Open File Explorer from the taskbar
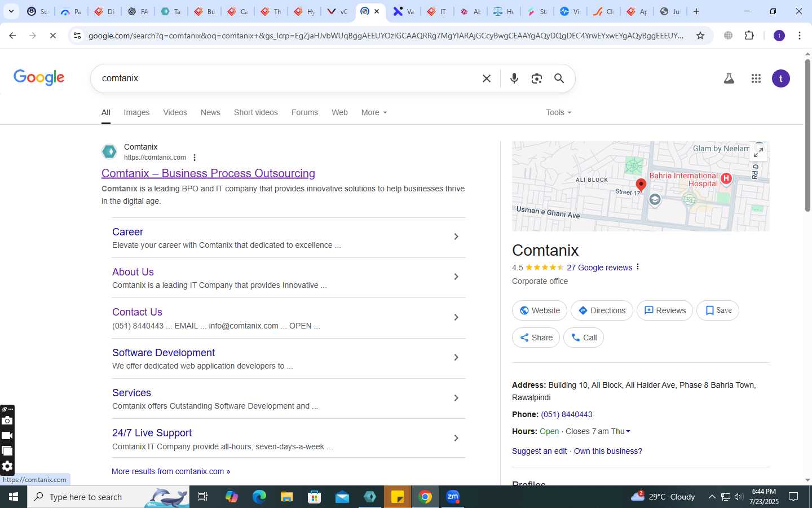The width and height of the screenshot is (812, 508). pos(286,497)
